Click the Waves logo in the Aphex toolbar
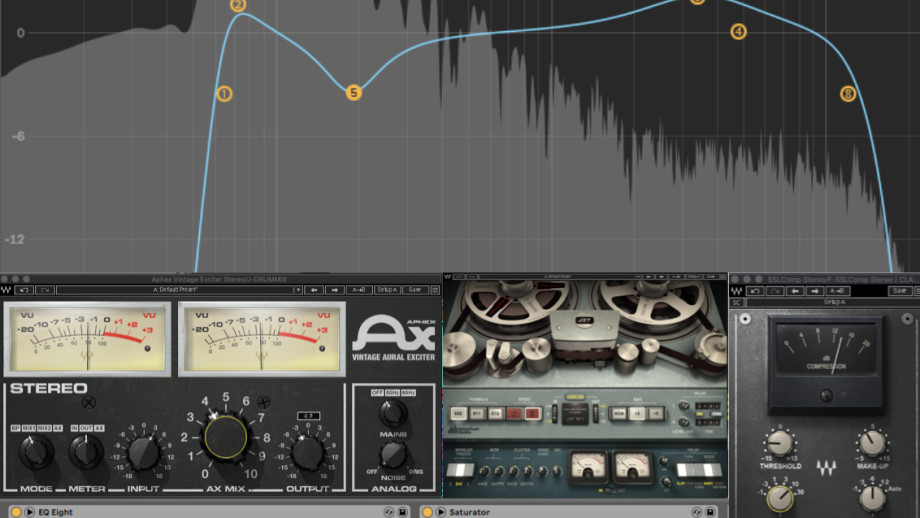 point(6,290)
